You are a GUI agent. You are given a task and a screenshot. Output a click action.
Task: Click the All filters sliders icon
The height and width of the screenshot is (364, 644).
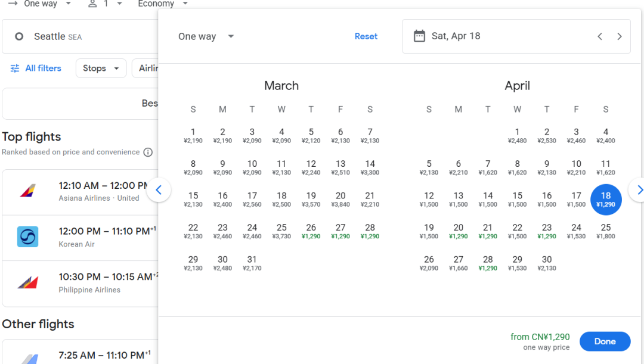[15, 68]
